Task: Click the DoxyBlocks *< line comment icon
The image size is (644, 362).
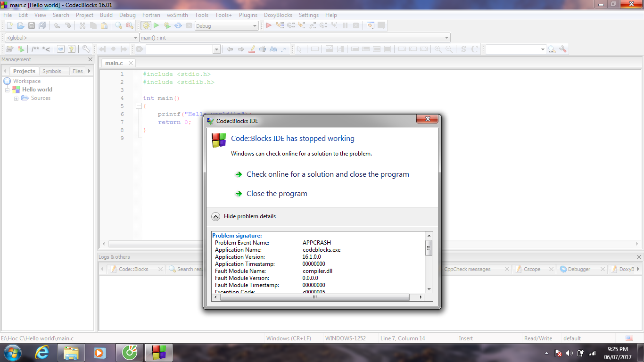Action: pos(46,49)
